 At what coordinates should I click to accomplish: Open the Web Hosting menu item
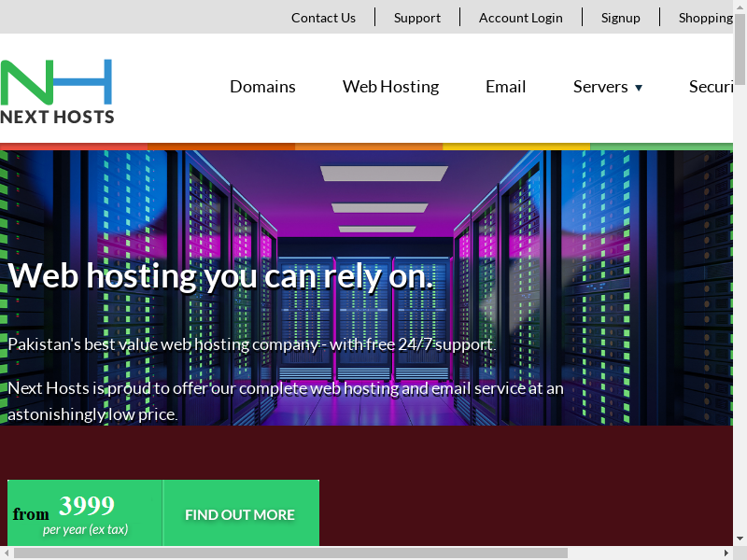coord(390,87)
